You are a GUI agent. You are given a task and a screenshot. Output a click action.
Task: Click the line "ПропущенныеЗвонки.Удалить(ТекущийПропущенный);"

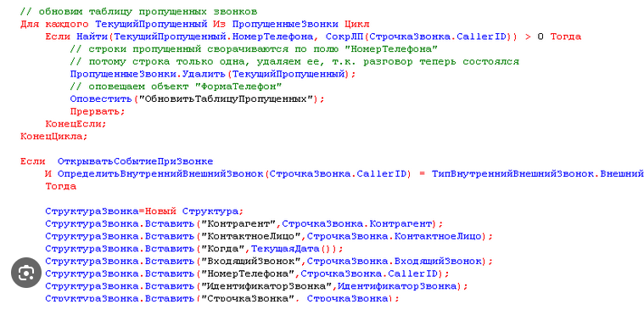213,74
